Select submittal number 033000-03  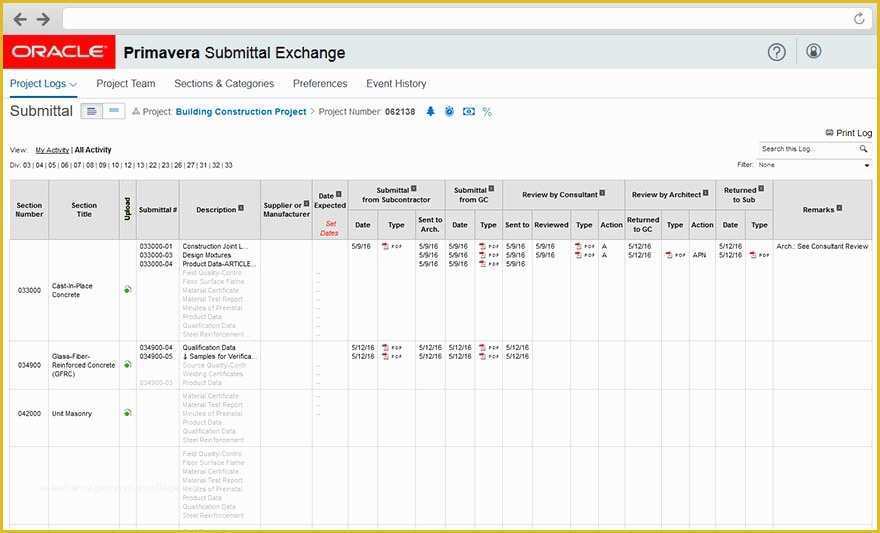[x=156, y=255]
